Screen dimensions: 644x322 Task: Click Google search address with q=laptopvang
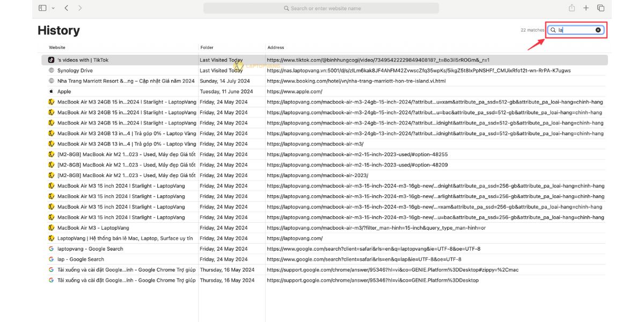coord(374,249)
